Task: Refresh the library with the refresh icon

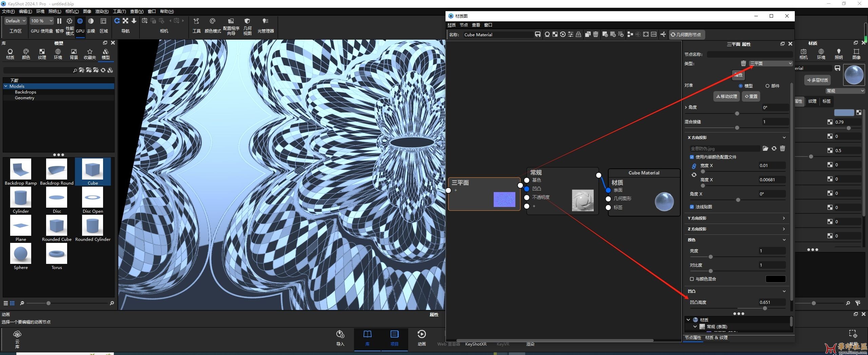Action: (x=103, y=70)
